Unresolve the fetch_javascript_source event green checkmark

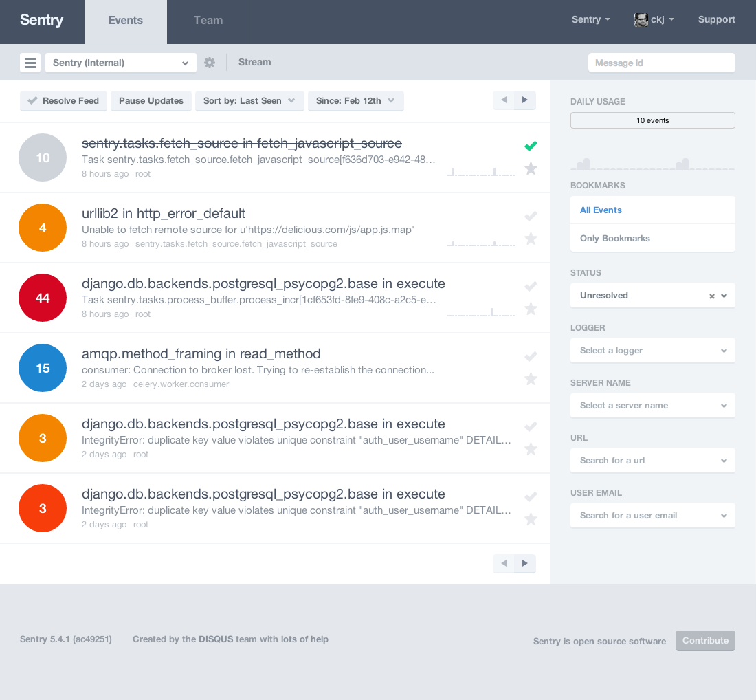point(531,146)
